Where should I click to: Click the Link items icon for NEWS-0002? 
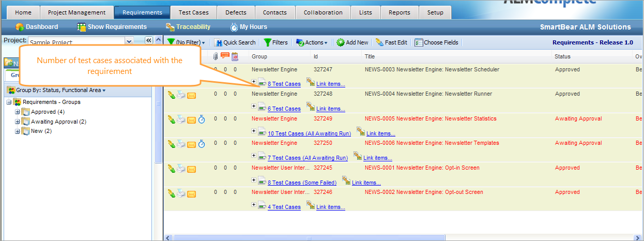coord(311,206)
